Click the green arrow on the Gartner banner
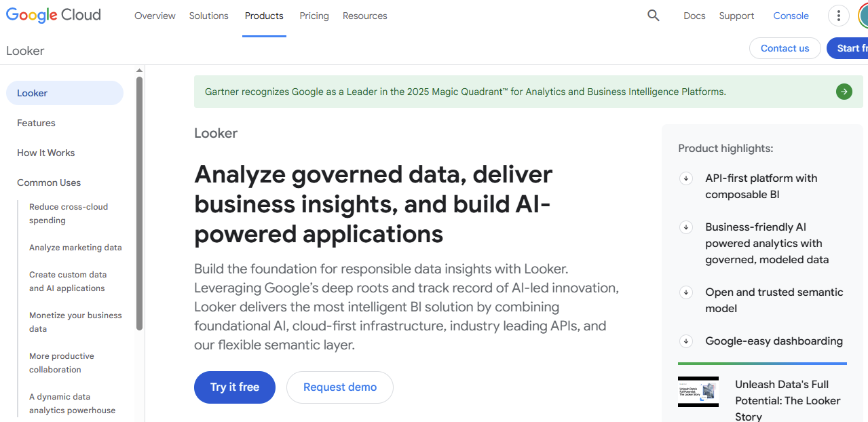 click(x=844, y=92)
